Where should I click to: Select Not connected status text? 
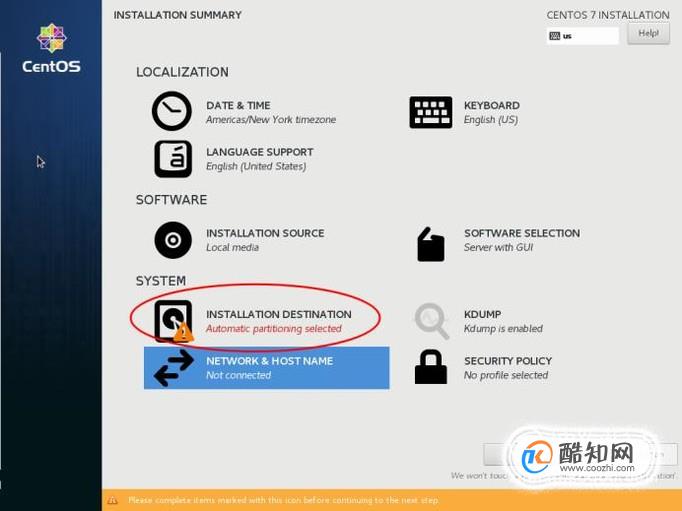238,375
